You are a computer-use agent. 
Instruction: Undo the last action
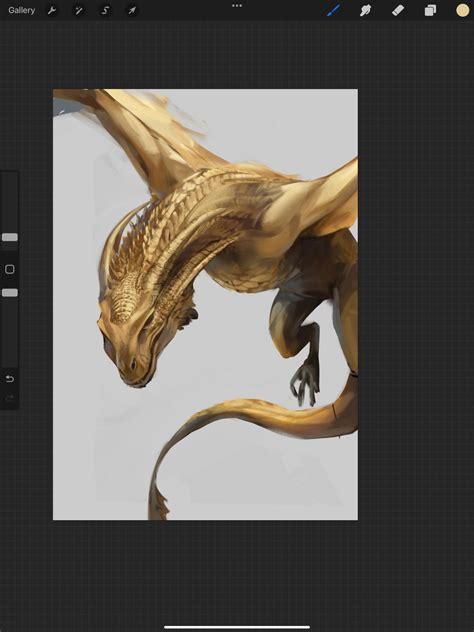(x=10, y=378)
